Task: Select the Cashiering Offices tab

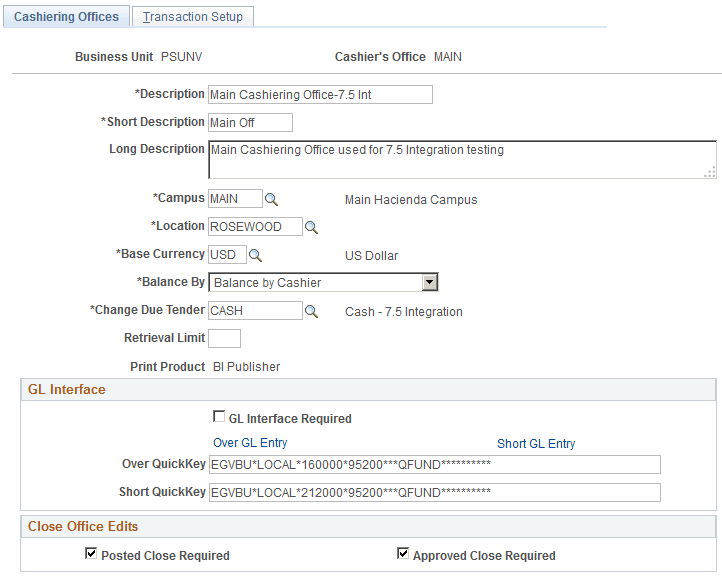Action: [x=66, y=17]
